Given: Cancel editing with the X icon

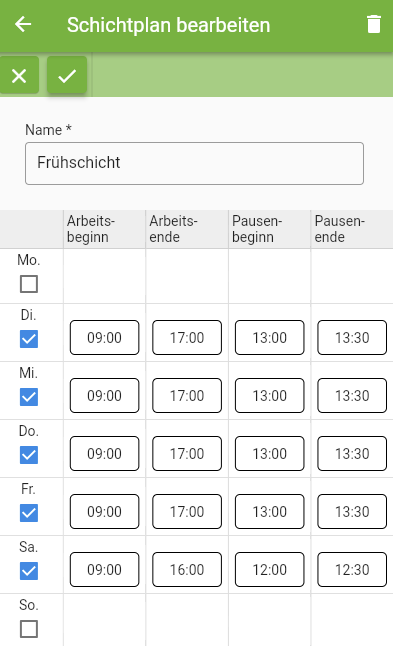Looking at the screenshot, I should (x=19, y=75).
